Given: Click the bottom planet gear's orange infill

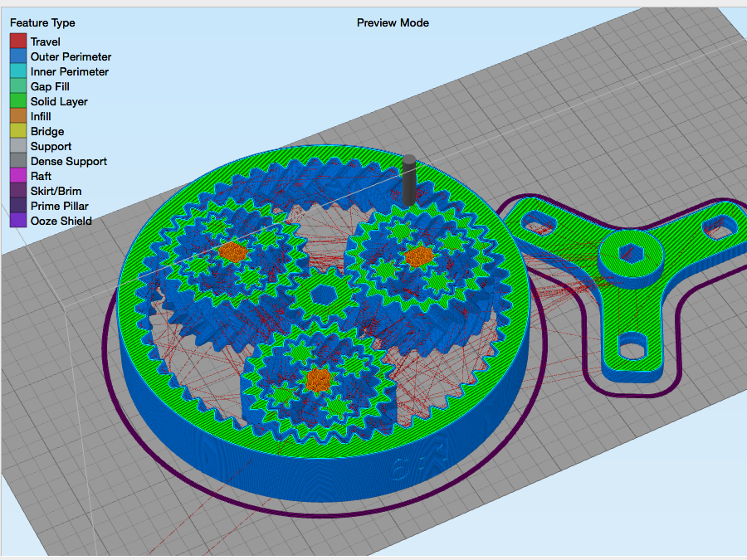Looking at the screenshot, I should pyautogui.click(x=318, y=380).
